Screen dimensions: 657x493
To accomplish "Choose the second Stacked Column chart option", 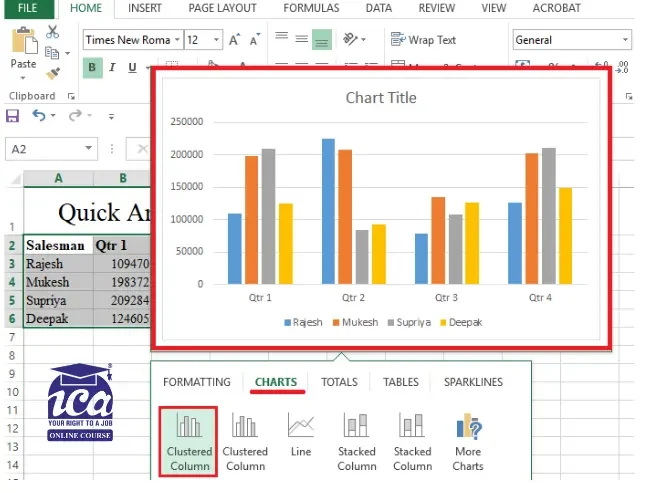I will point(412,441).
